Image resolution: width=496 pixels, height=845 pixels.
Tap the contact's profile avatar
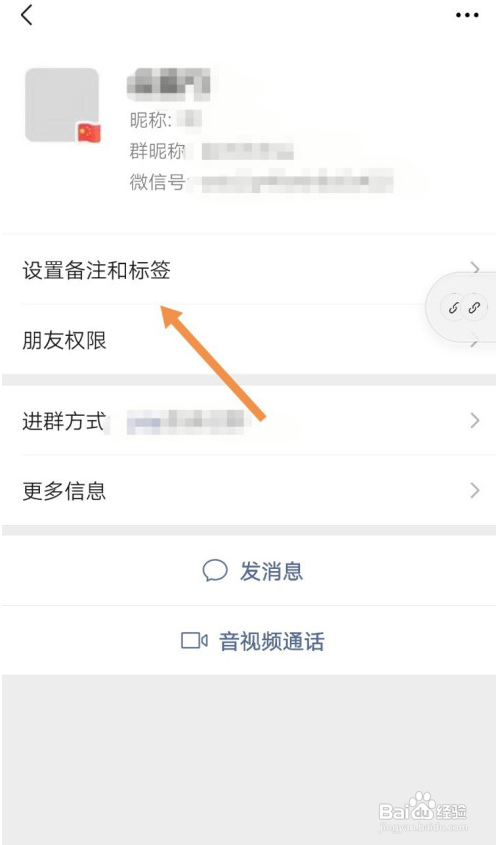click(x=62, y=105)
